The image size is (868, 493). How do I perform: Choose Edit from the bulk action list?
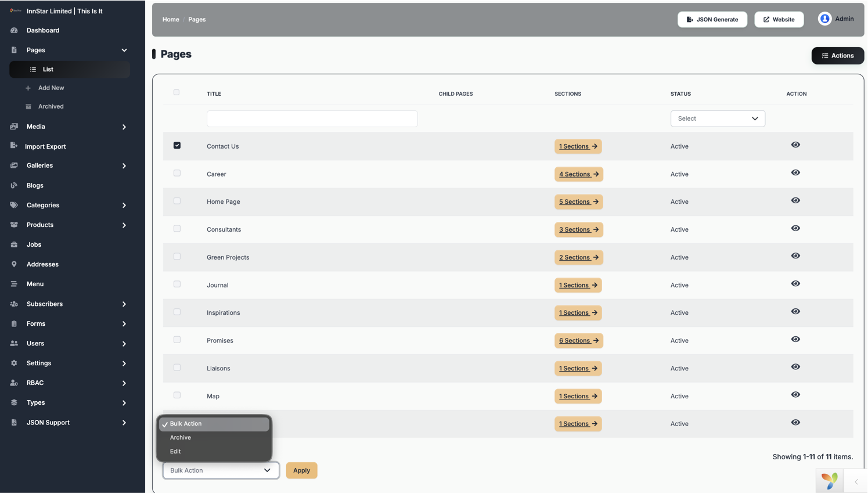point(214,452)
